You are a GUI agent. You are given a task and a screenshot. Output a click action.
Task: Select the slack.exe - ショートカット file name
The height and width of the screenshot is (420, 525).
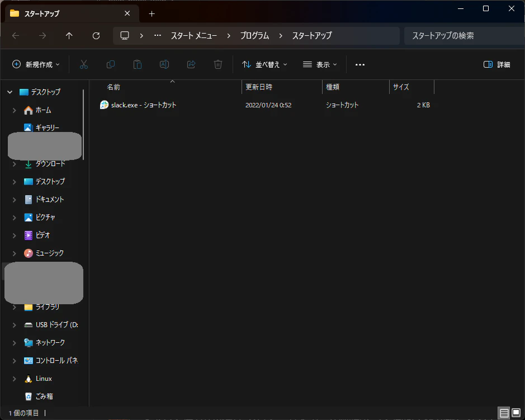[144, 105]
